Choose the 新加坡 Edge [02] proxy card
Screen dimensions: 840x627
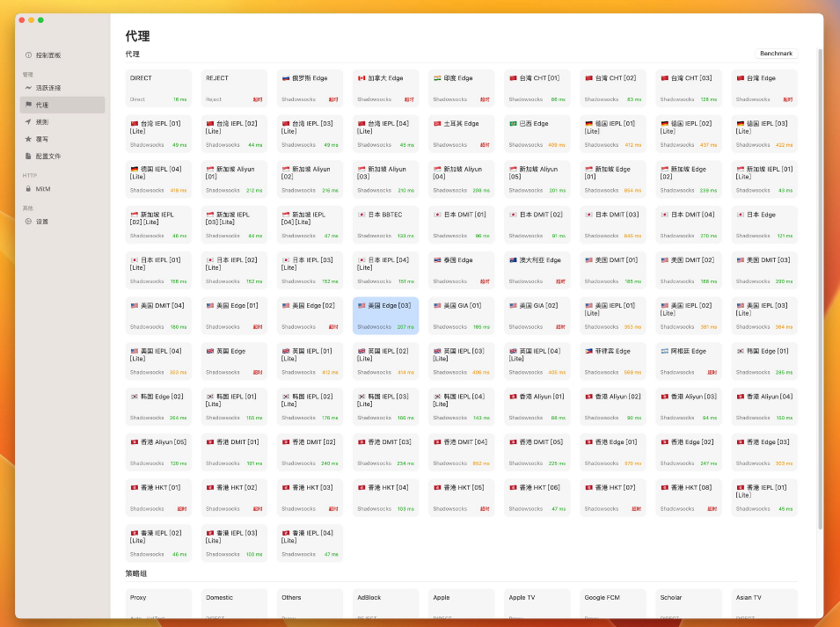[689, 179]
